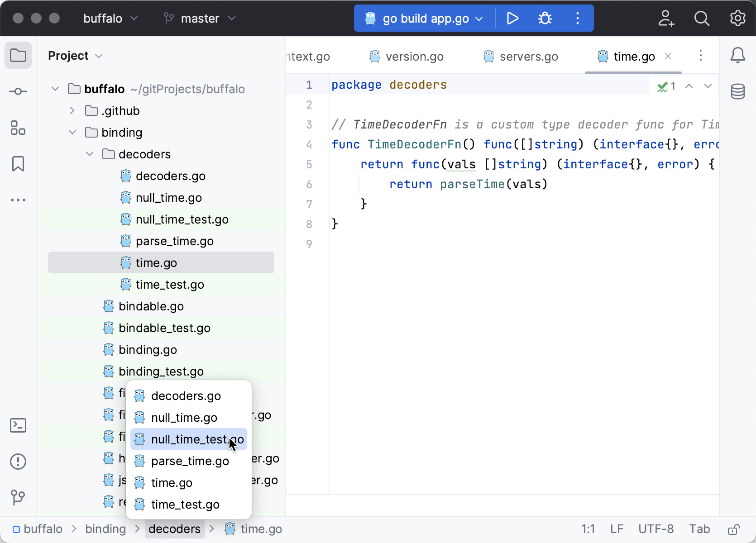Image resolution: width=756 pixels, height=543 pixels.
Task: Open the Project view dropdown
Action: [75, 55]
